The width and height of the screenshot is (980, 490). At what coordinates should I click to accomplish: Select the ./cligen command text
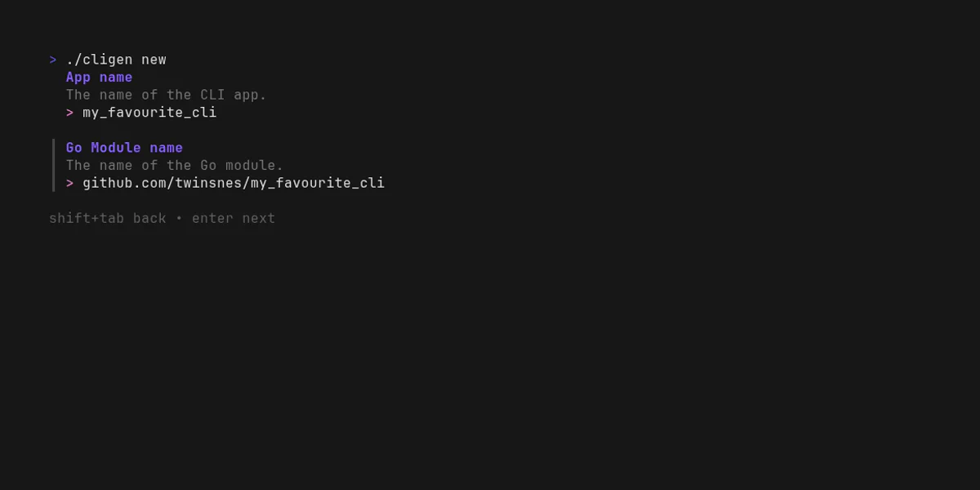pyautogui.click(x=99, y=60)
